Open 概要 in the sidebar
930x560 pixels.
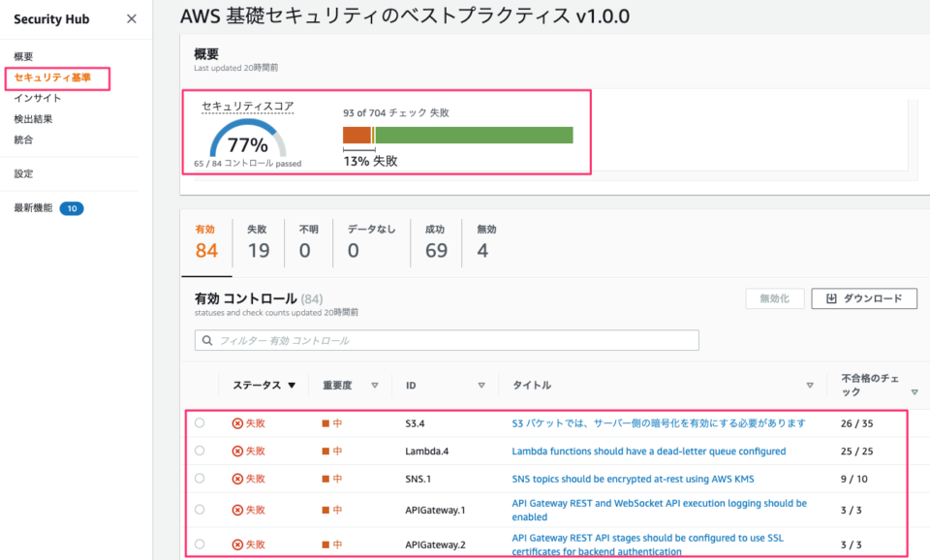tap(23, 56)
